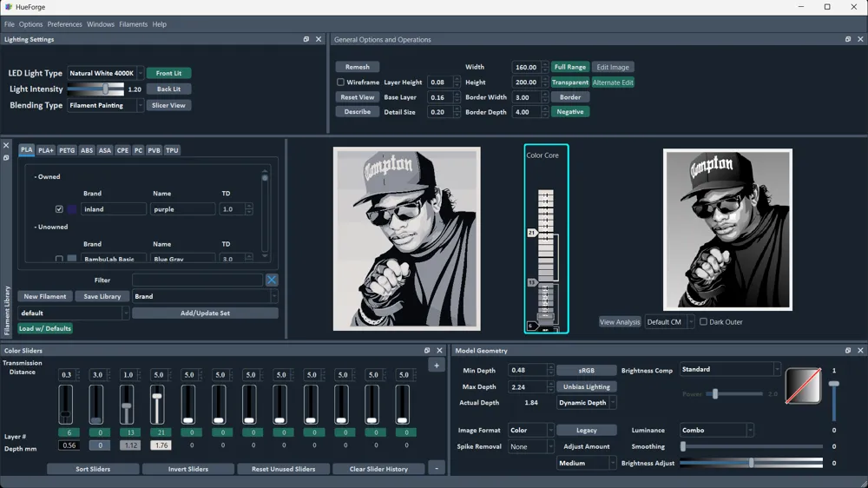Screen dimensions: 868x488
Task: Click the View Analysis button
Action: [x=620, y=322]
